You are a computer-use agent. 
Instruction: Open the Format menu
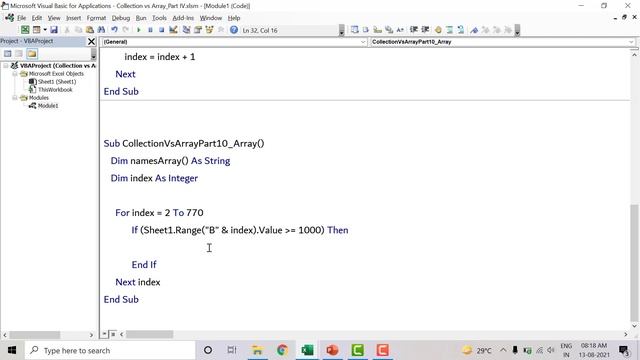(96, 18)
